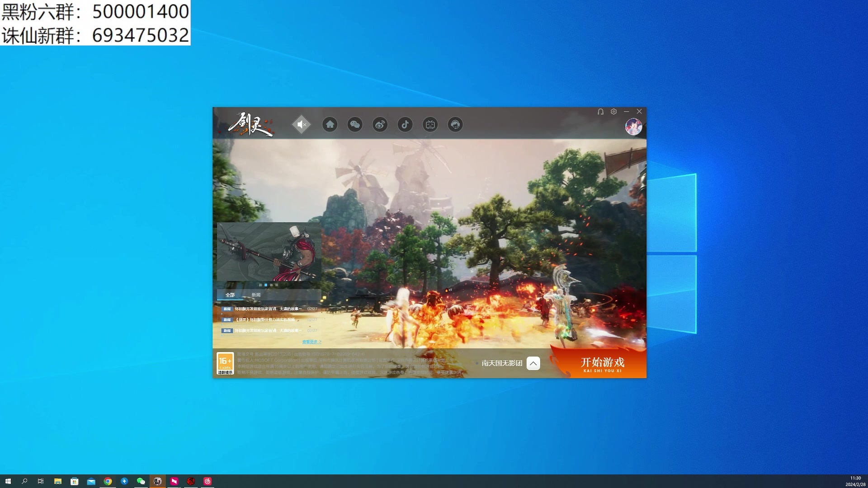Open taskbar search magnifier
The width and height of the screenshot is (868, 488).
(24, 481)
